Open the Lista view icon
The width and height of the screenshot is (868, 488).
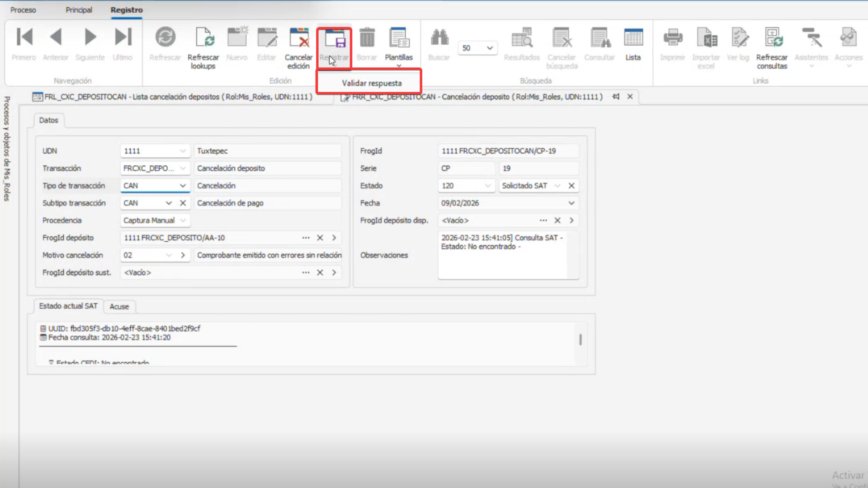[633, 38]
